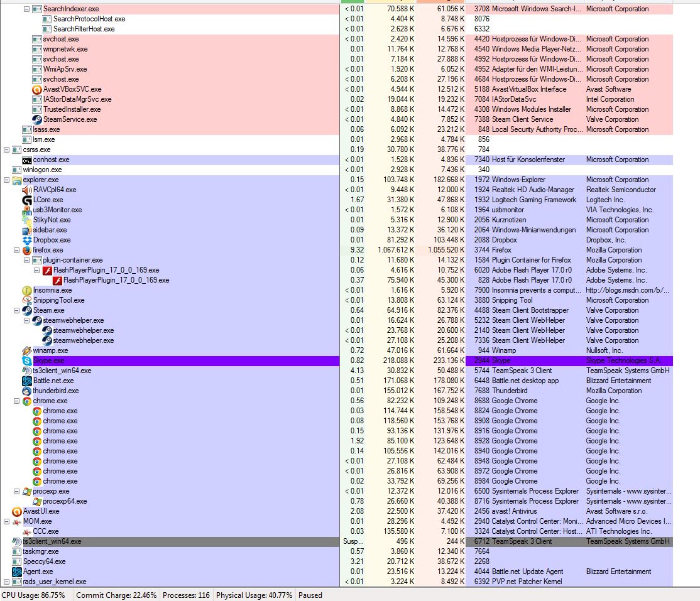Click Commit Charge 22.46% status entry

116,595
